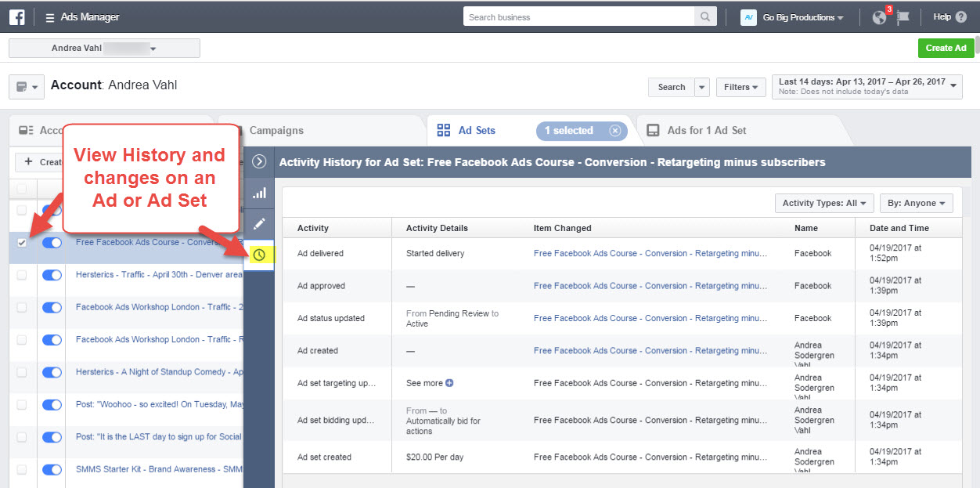Screen dimensions: 980x488
Task: Click the 'Started delivery' detail cell
Action: point(435,254)
